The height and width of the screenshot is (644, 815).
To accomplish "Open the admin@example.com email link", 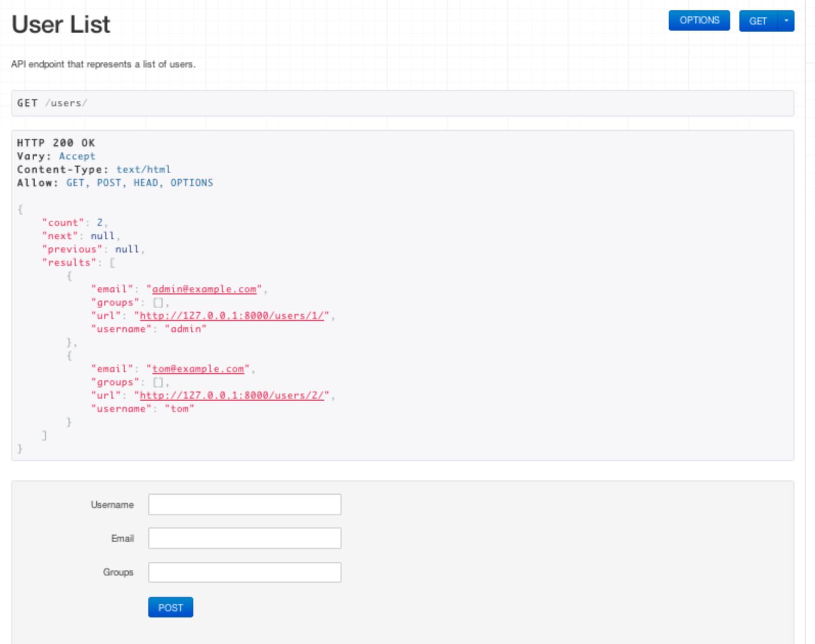I will pos(204,289).
